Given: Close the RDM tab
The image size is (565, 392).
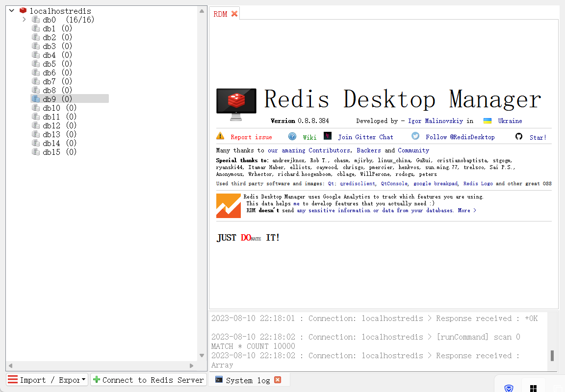Looking at the screenshot, I should pos(234,14).
